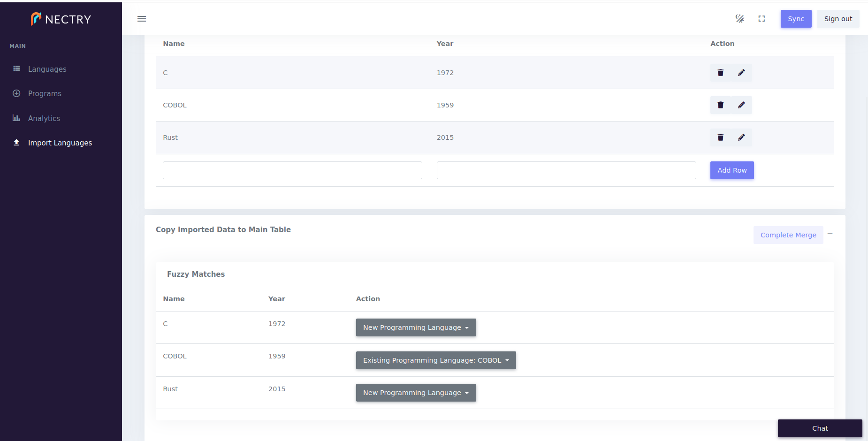This screenshot has height=441, width=868.
Task: Click 2015 cell in top table
Action: point(445,137)
